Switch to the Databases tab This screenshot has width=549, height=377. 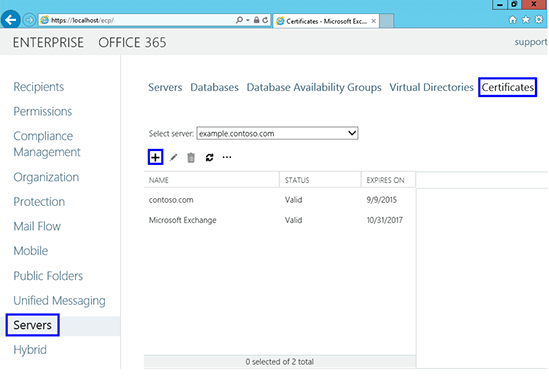click(214, 87)
